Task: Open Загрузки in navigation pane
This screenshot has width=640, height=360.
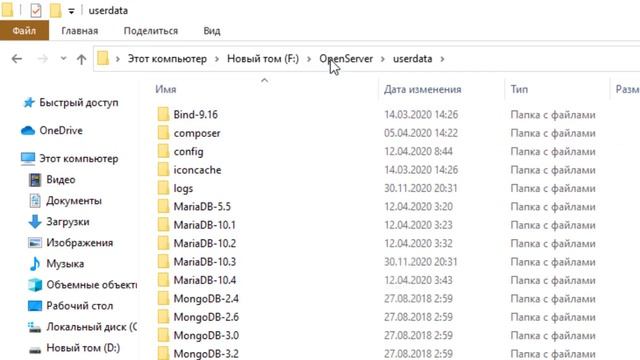Action: (67, 222)
